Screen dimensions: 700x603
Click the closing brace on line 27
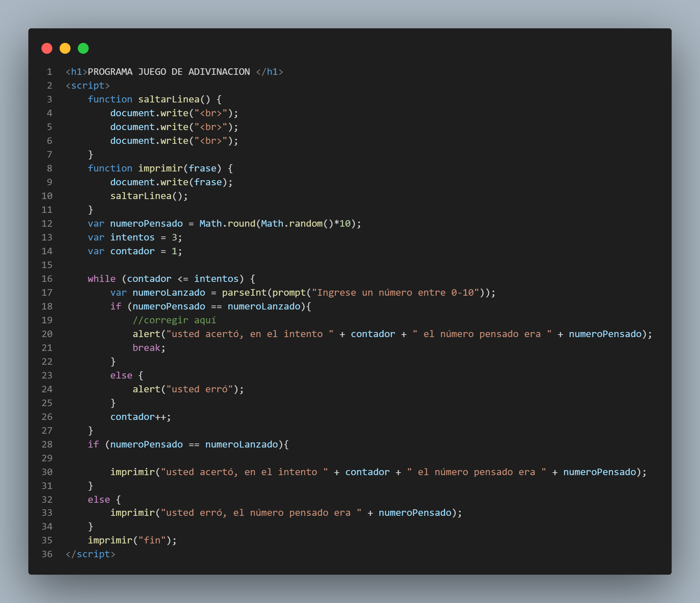coord(90,430)
